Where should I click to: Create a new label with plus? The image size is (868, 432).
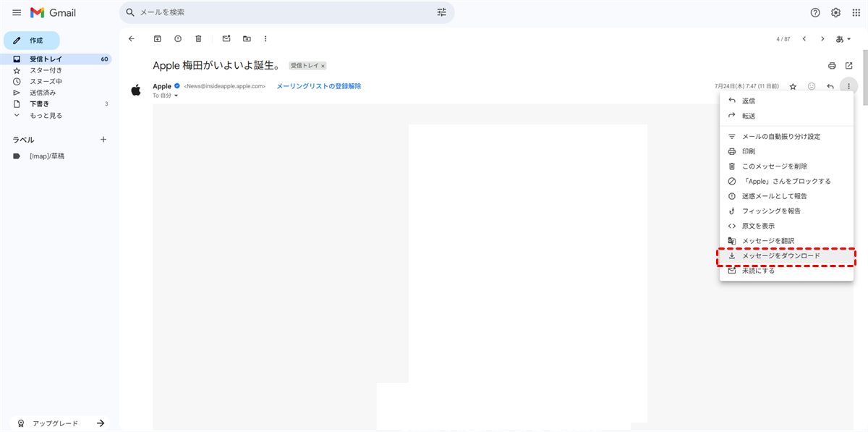point(103,140)
